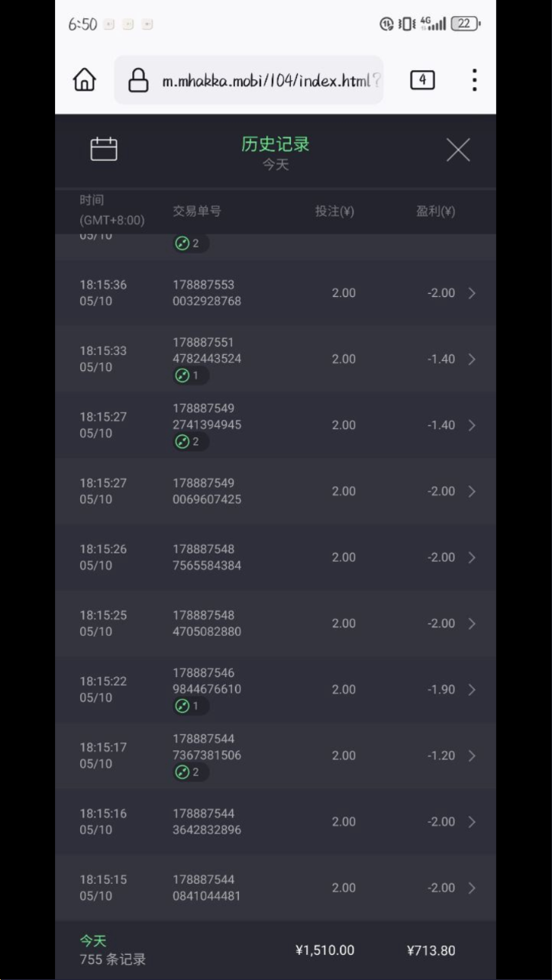The width and height of the screenshot is (552, 980).
Task: Tap the 盈利(¥) column header
Action: [x=435, y=211]
